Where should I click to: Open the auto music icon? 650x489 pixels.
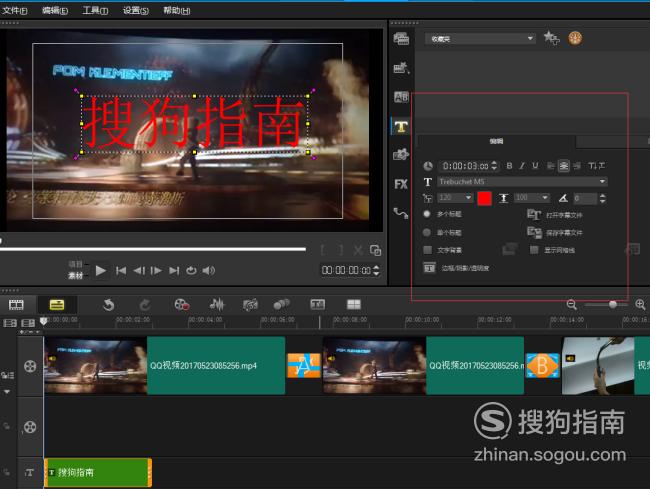pos(250,305)
